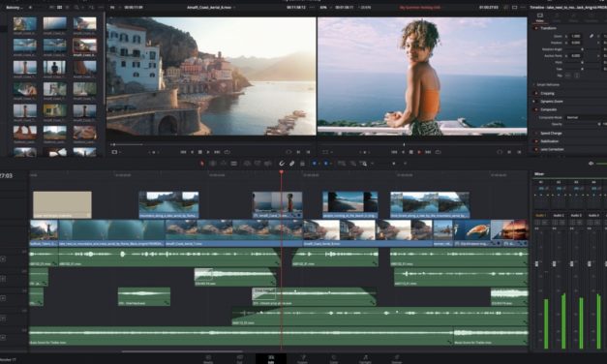607x364 pixels.
Task: Click the mixer volume speaker icon
Action: 592,164
